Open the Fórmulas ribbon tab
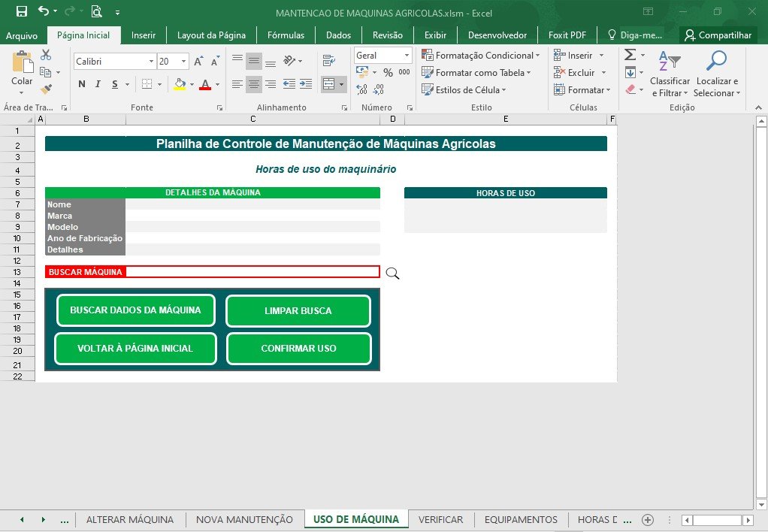 click(286, 35)
